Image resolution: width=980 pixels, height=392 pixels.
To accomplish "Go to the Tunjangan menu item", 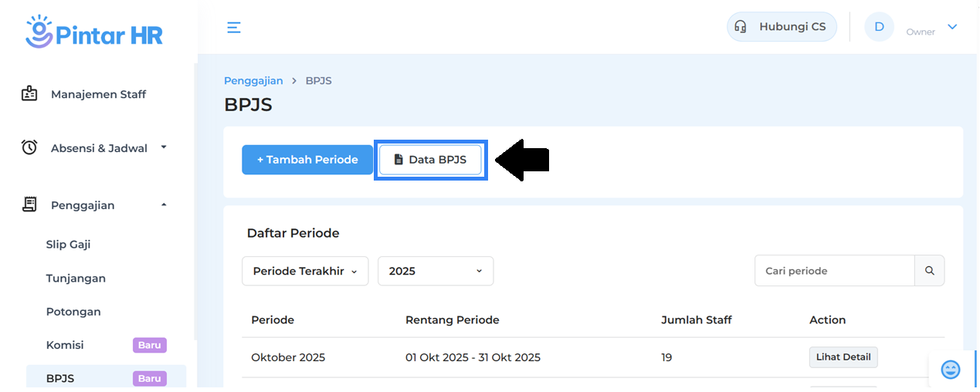I will (76, 279).
